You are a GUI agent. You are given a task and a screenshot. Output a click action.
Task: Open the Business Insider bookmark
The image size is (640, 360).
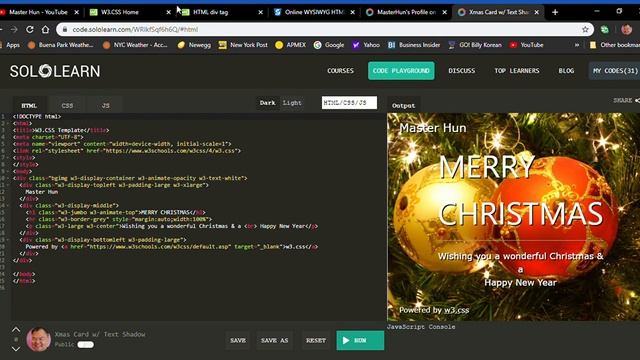(414, 45)
